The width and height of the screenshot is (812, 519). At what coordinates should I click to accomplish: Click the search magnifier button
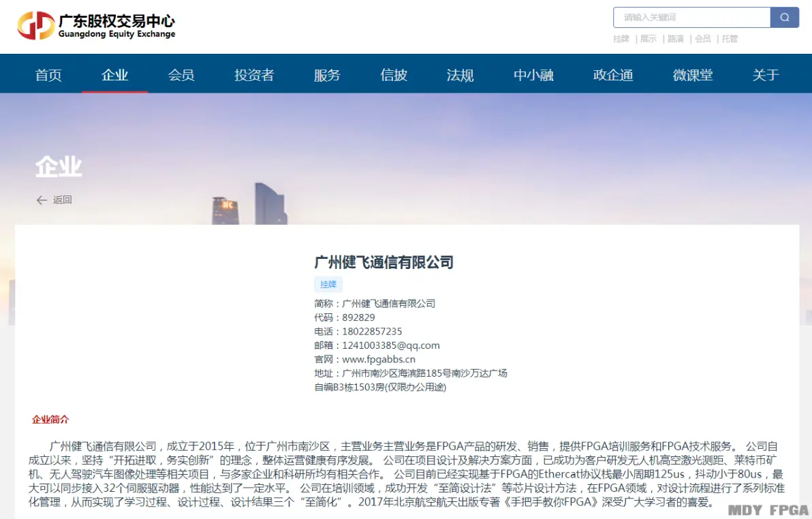[785, 18]
